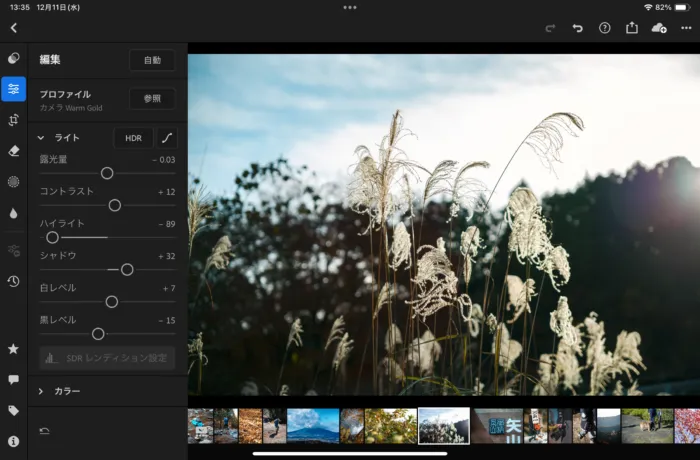Open the Presets panel icon

pyautogui.click(x=14, y=58)
